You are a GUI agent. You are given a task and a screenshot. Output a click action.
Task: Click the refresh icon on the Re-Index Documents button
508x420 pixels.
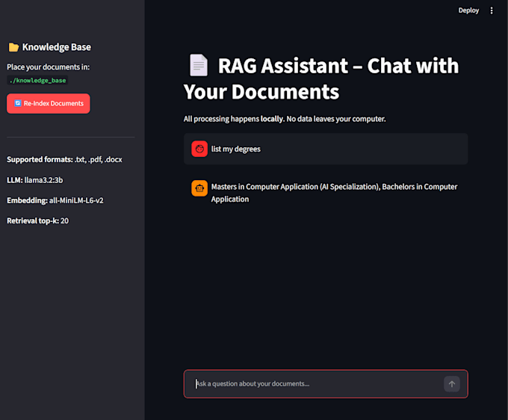(x=18, y=103)
